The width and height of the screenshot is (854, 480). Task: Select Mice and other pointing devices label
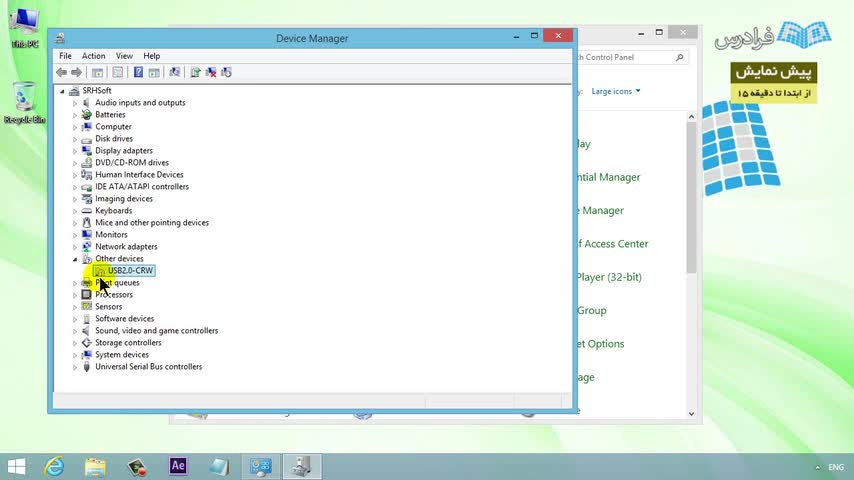152,222
